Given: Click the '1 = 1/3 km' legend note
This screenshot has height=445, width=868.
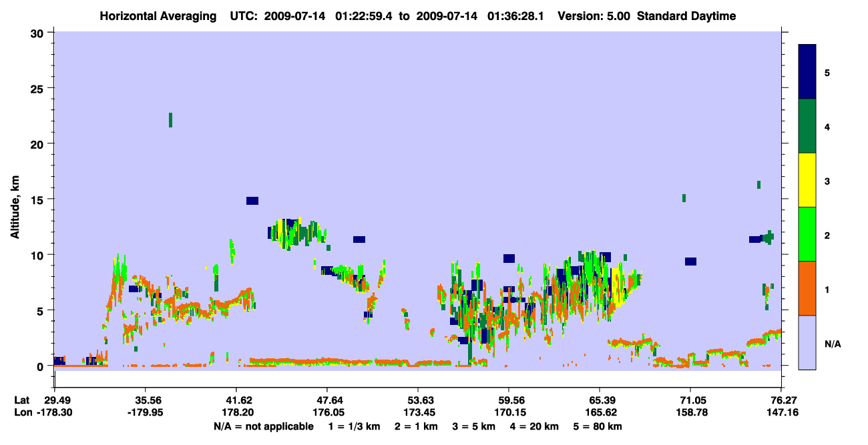Looking at the screenshot, I should (x=354, y=426).
